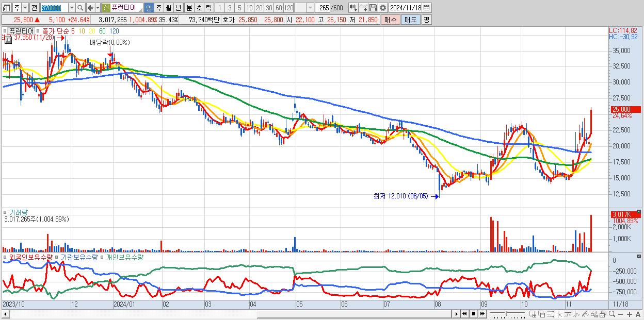
Task: Select the daily 일 chart period
Action: pyautogui.click(x=149, y=8)
